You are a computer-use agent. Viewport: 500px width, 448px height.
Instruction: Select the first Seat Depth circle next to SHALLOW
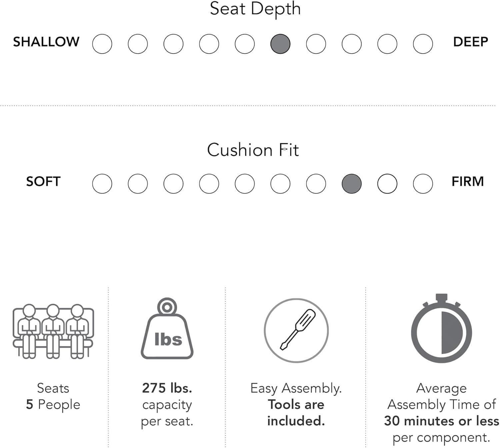point(102,44)
